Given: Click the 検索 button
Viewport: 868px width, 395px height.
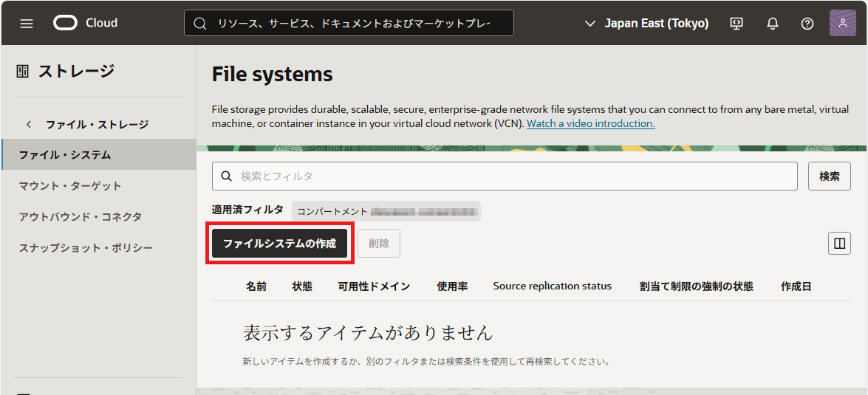Looking at the screenshot, I should pyautogui.click(x=829, y=176).
